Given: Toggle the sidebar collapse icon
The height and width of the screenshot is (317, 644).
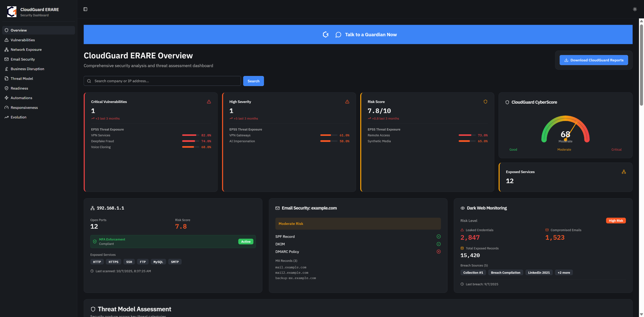Looking at the screenshot, I should click(85, 9).
